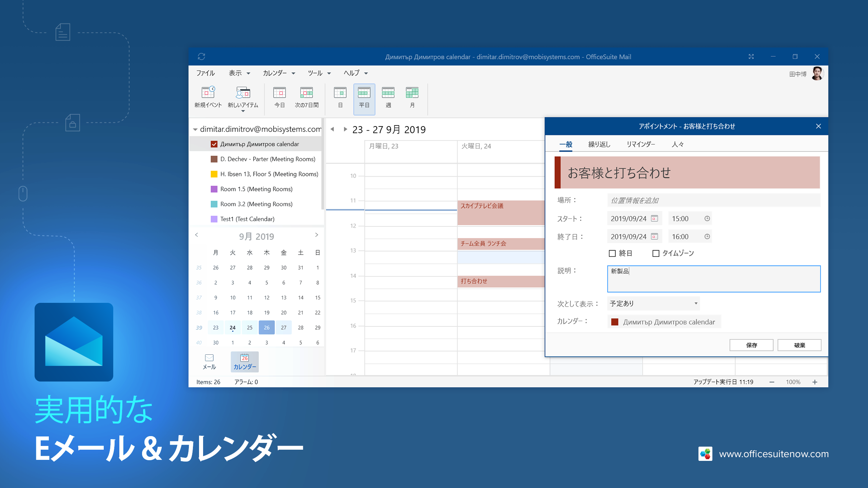Screen dimensions: 868x488
Task: Toggle Room 3.2 (Meeting Rooms) calendar
Action: tap(214, 204)
